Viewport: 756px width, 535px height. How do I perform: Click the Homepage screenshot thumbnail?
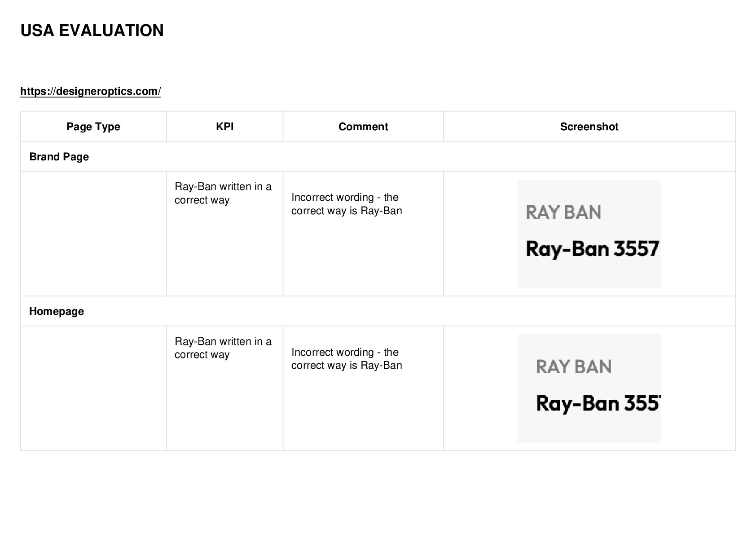pyautogui.click(x=589, y=388)
